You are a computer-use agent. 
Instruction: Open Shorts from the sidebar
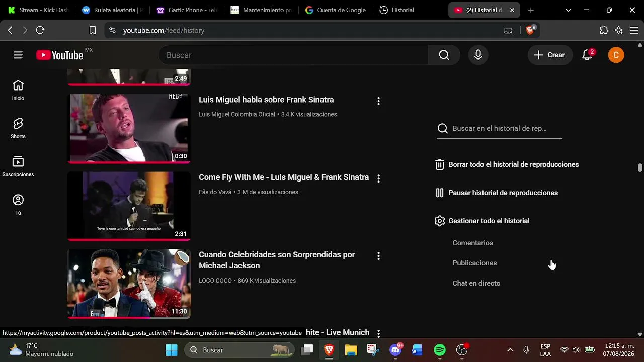pyautogui.click(x=18, y=129)
